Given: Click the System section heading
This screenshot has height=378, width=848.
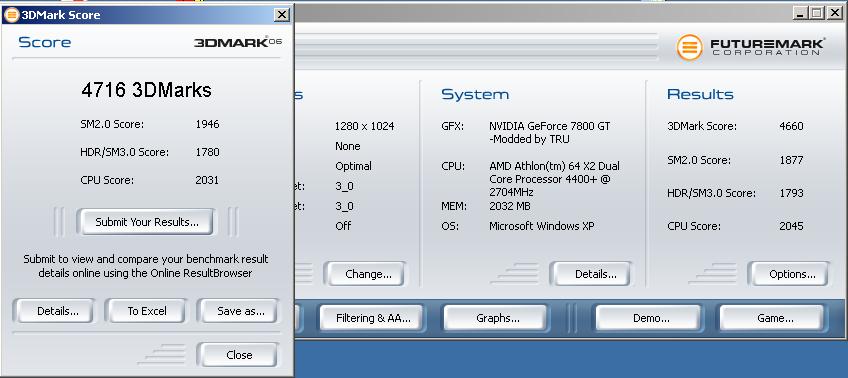Looking at the screenshot, I should [475, 95].
